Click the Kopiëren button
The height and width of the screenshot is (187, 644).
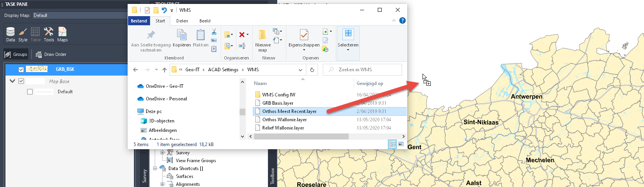pyautogui.click(x=182, y=38)
